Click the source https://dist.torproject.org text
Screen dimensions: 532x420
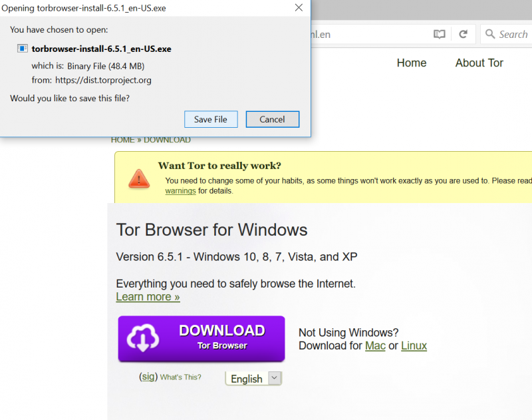(x=103, y=80)
